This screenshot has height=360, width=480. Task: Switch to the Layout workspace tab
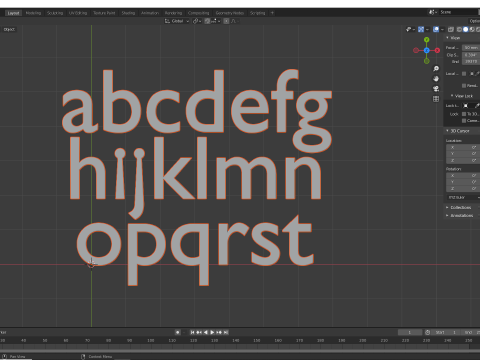tap(13, 13)
